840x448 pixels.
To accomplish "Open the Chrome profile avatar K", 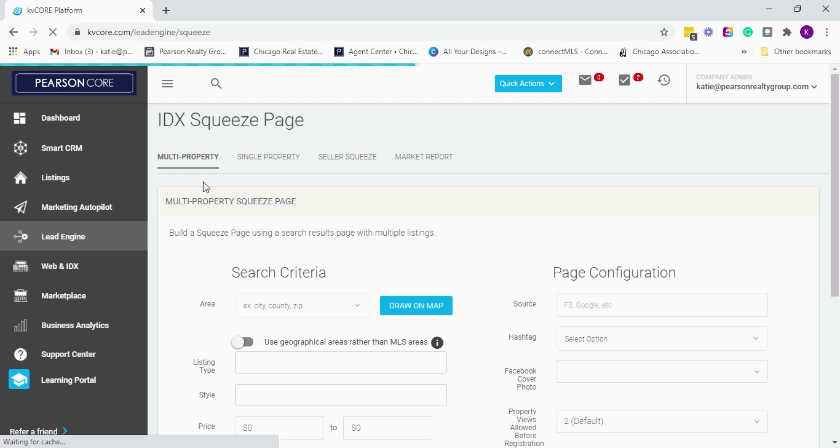I will [x=807, y=32].
